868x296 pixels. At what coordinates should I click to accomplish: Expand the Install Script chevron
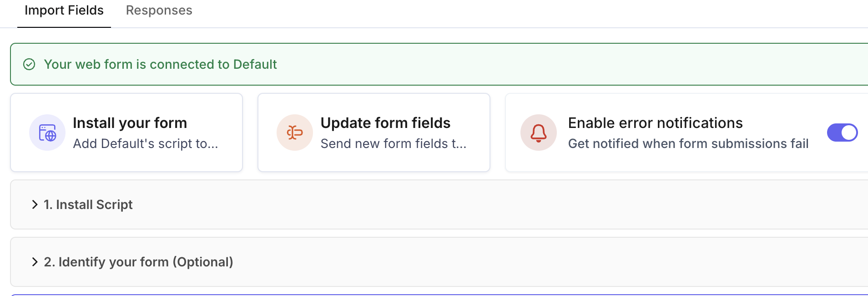35,204
